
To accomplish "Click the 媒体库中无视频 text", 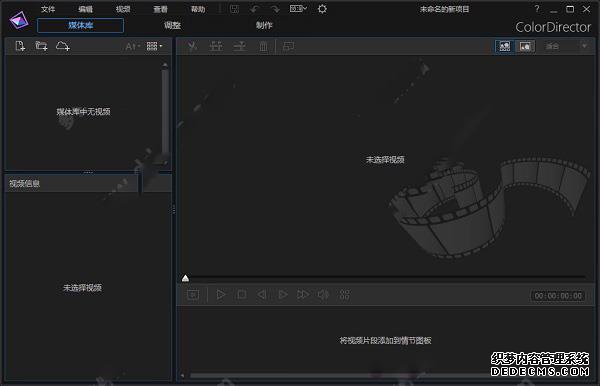I will point(83,112).
